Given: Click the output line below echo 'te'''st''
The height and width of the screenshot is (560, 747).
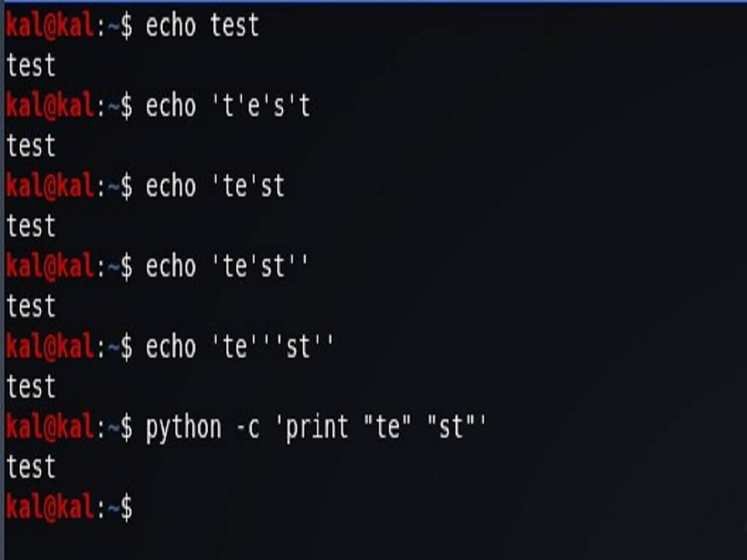Looking at the screenshot, I should coord(31,387).
